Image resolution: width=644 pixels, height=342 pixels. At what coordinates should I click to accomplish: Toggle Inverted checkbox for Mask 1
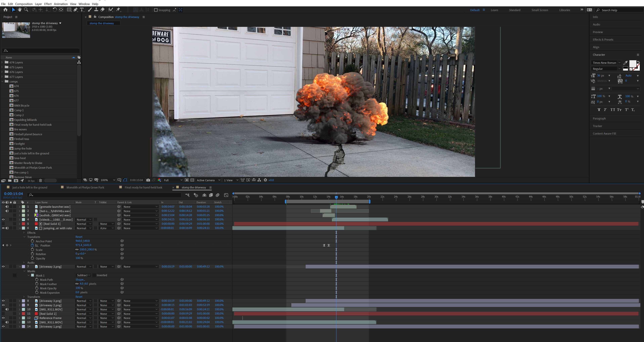point(94,275)
